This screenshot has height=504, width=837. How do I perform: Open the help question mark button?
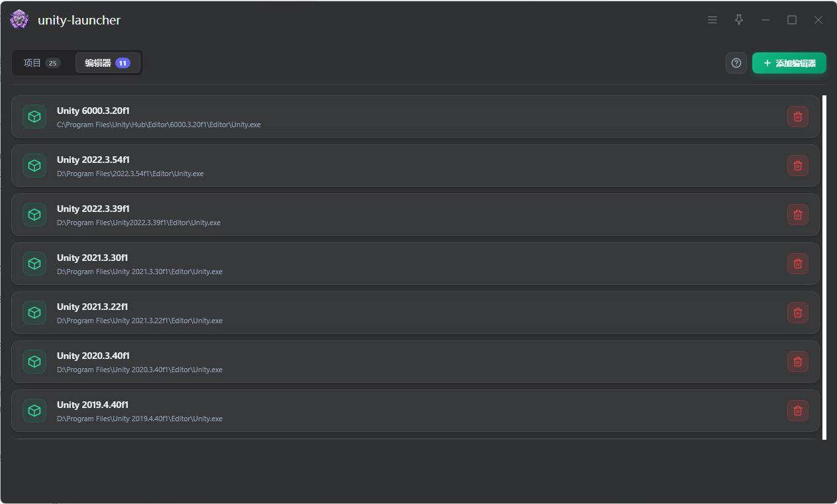tap(736, 63)
